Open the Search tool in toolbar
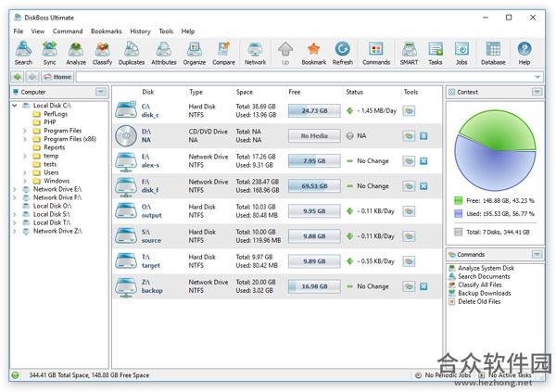The image size is (556, 392). (23, 53)
